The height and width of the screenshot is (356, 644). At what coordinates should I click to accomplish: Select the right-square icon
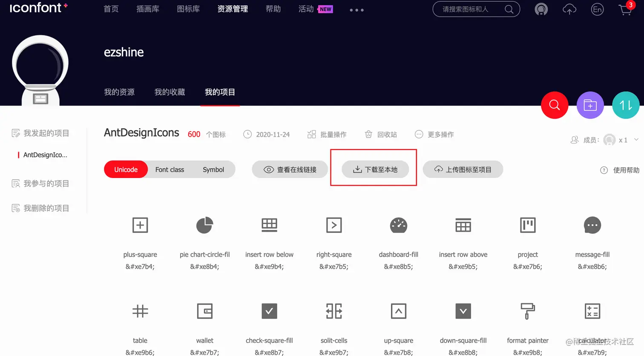click(x=334, y=225)
